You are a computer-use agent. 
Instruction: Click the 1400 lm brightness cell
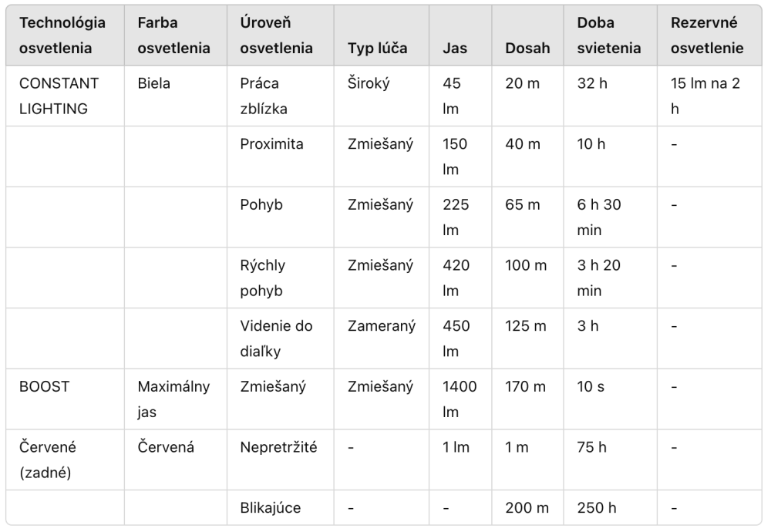(x=460, y=399)
